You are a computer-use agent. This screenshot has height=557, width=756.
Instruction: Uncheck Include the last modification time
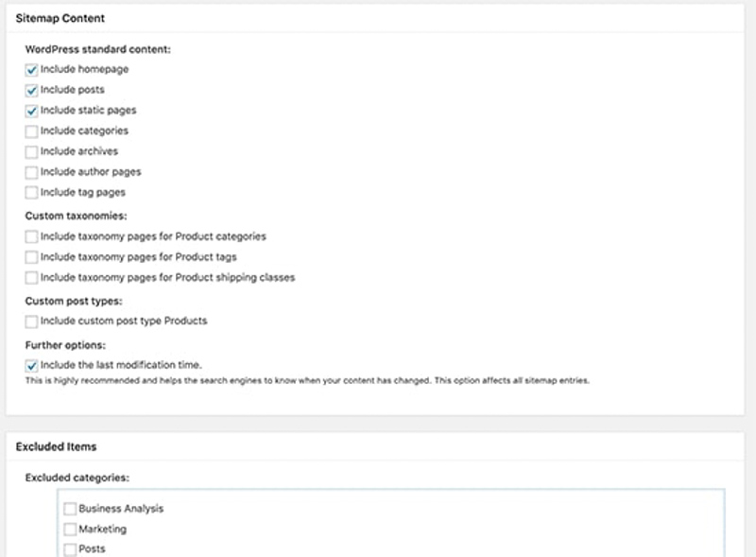tap(32, 365)
